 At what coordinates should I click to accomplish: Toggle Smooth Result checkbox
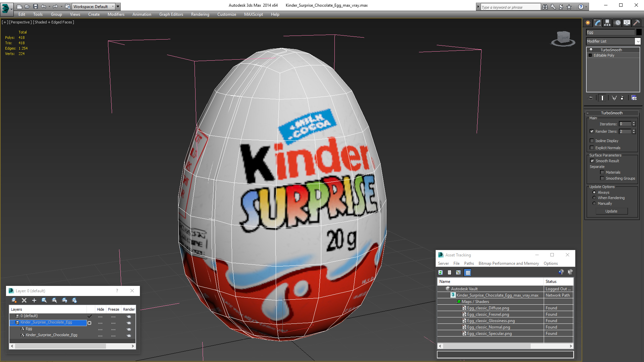[x=592, y=161]
